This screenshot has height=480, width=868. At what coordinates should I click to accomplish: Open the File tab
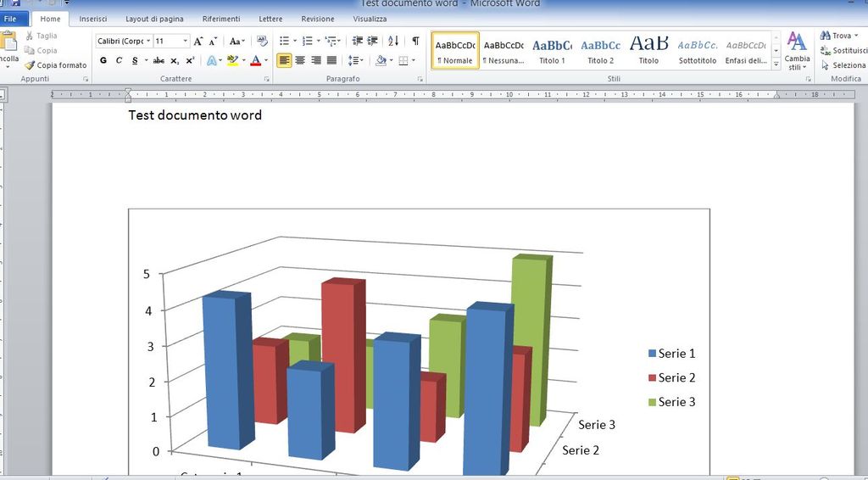coord(11,19)
